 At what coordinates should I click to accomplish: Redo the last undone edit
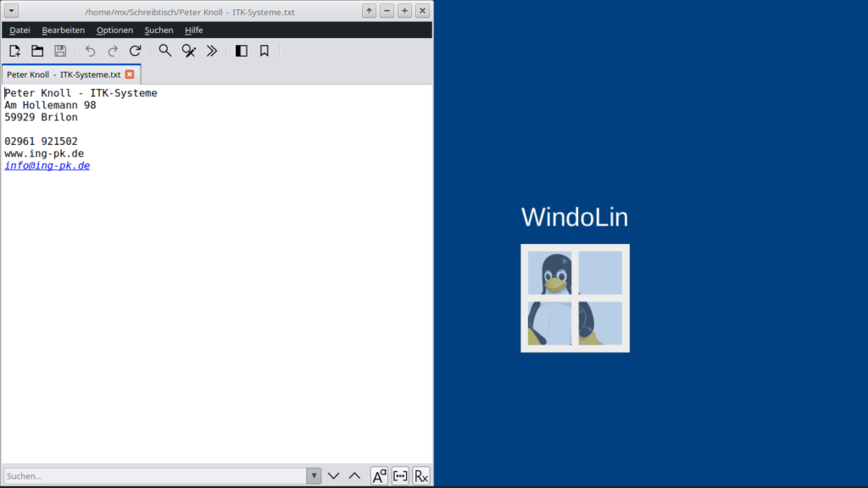[x=113, y=51]
